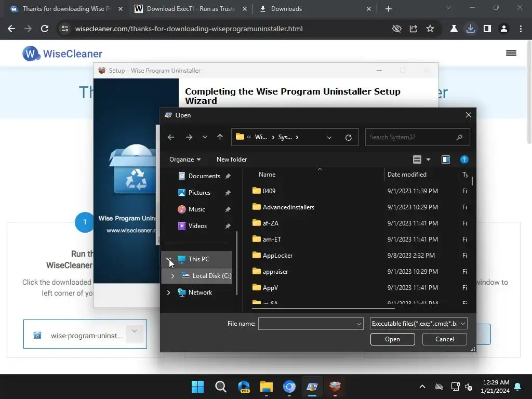Select This PC in the navigation pane

pos(199,259)
